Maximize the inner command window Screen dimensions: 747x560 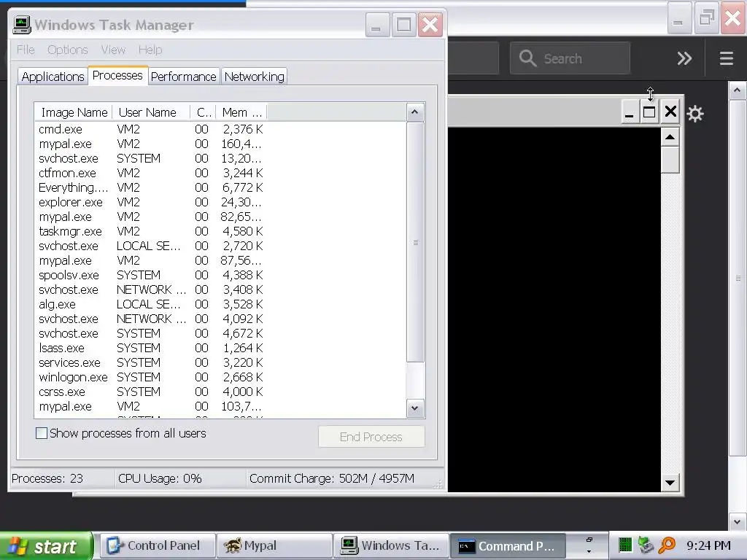click(649, 112)
